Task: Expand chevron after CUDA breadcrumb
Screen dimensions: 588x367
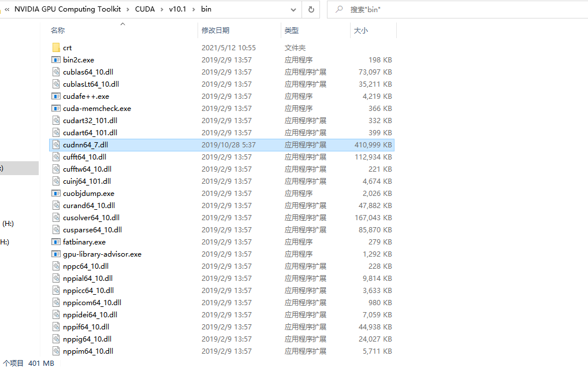Action: 162,9
